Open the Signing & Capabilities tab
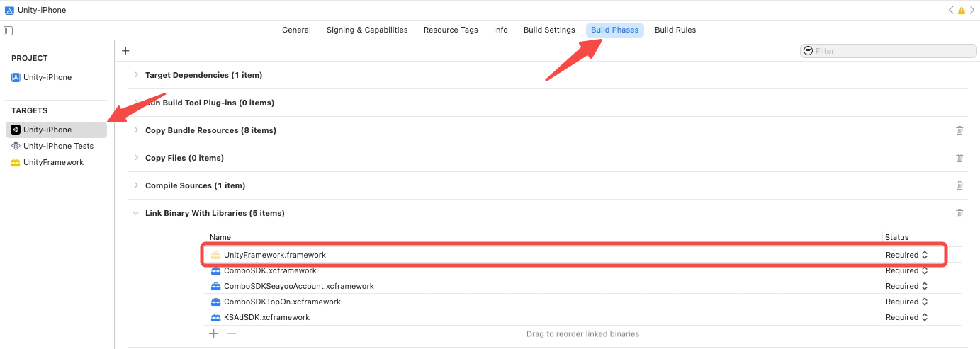 [367, 30]
